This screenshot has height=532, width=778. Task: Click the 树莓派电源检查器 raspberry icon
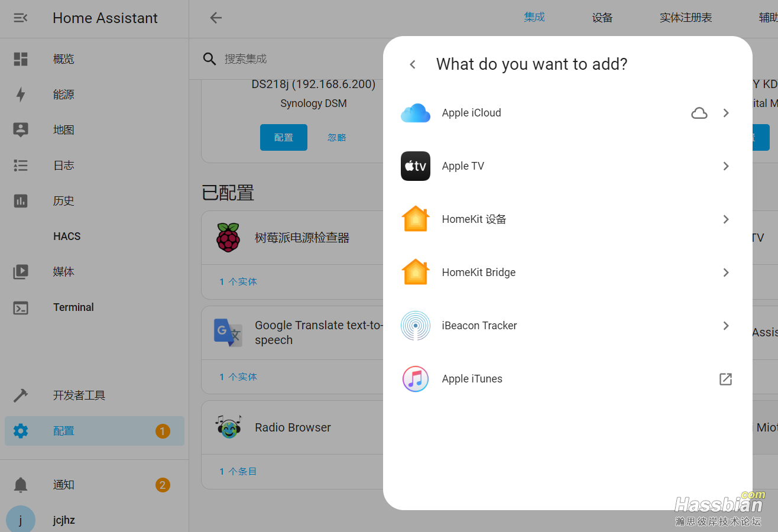click(228, 238)
